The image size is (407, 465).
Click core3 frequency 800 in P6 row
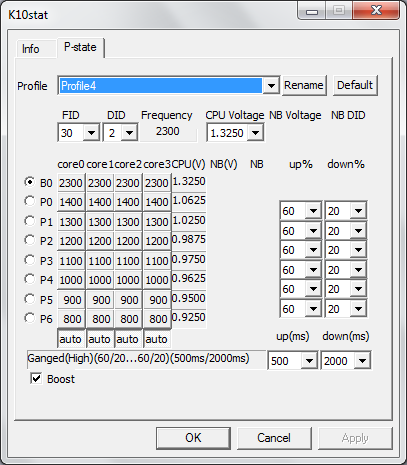click(x=157, y=319)
